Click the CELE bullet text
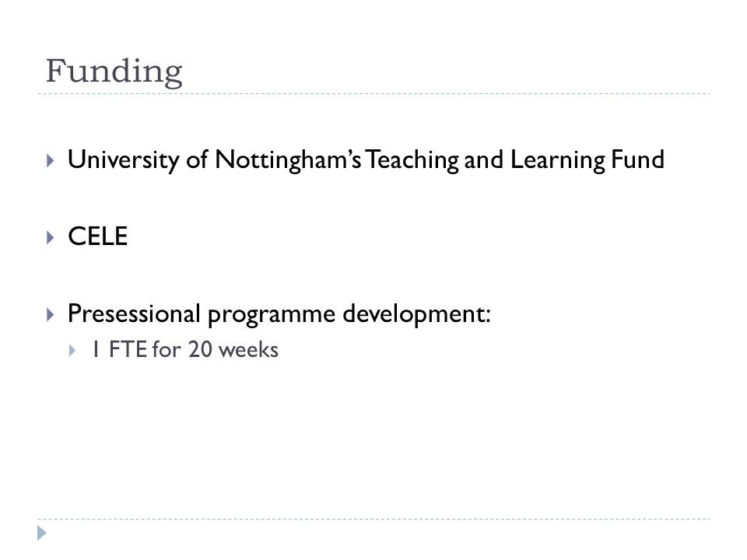The image size is (747, 560). tap(98, 236)
